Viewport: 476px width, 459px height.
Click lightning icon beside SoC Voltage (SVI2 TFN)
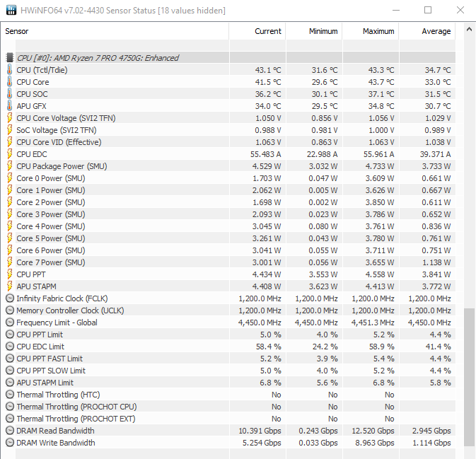click(x=10, y=130)
